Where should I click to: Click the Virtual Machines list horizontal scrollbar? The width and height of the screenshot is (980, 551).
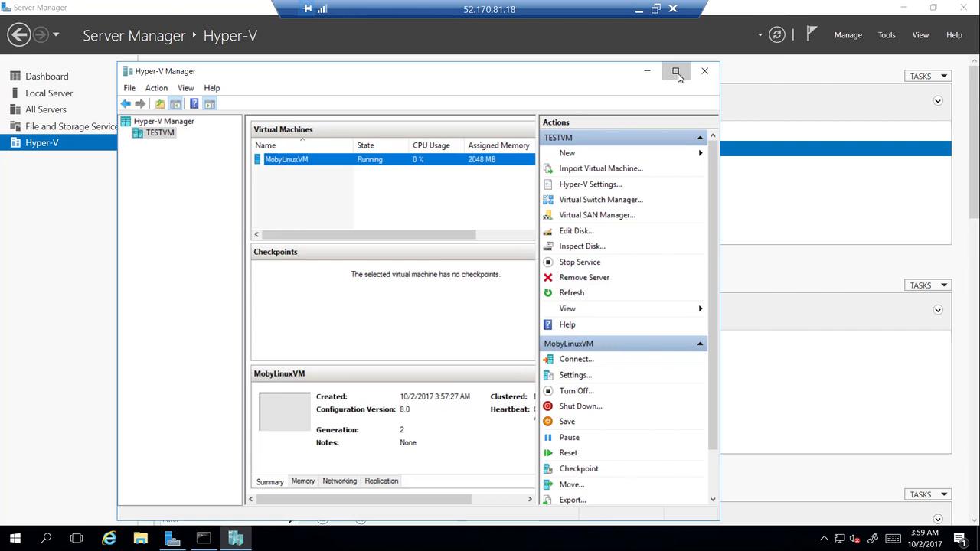click(x=368, y=234)
